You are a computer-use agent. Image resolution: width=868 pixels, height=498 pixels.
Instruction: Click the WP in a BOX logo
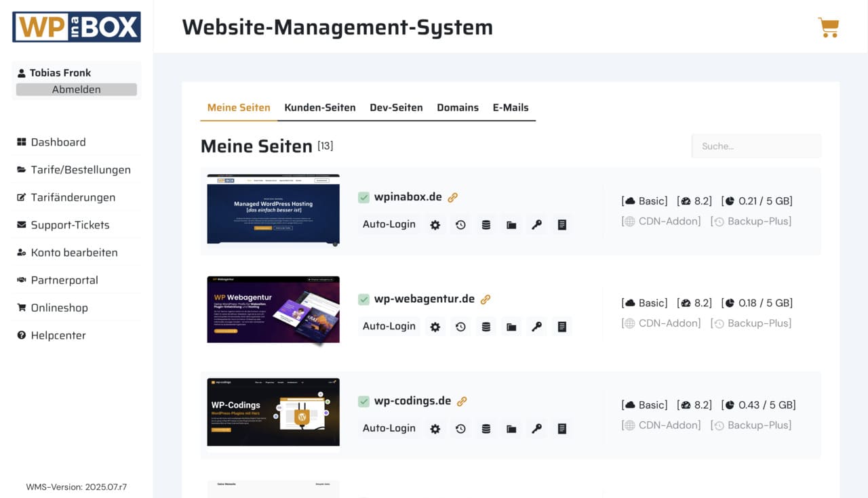click(x=77, y=27)
